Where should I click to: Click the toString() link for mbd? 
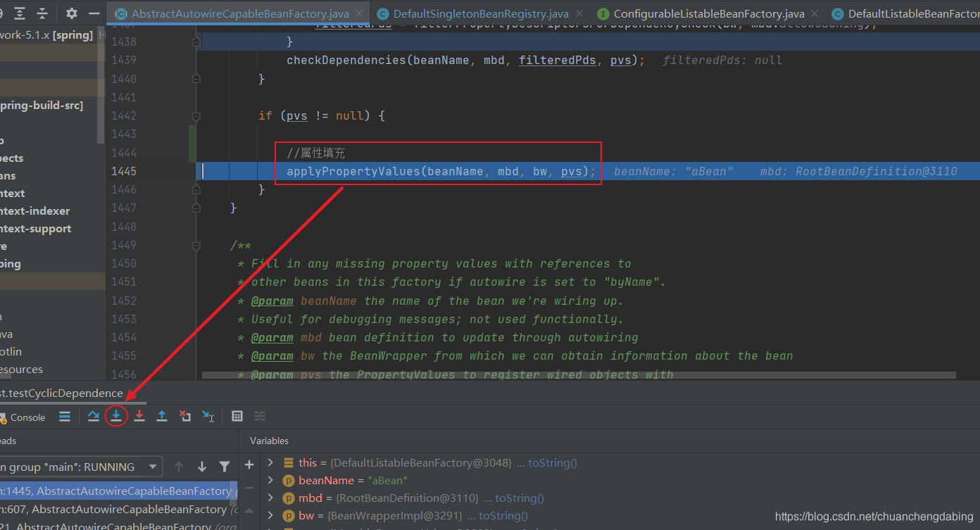pyautogui.click(x=519, y=498)
